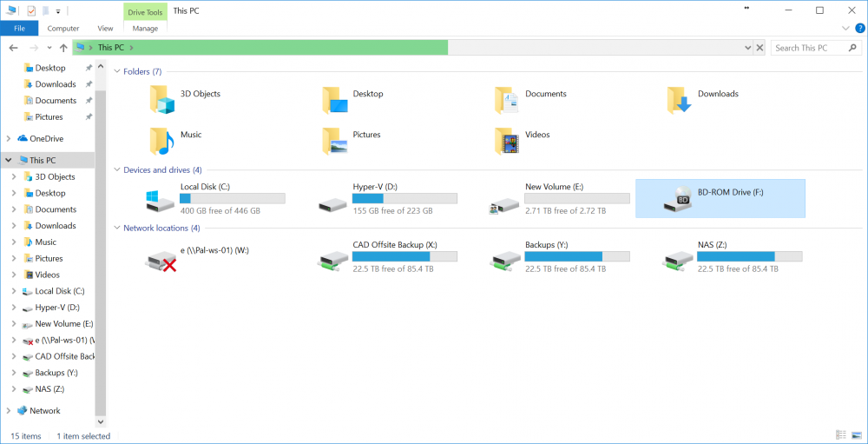The image size is (868, 444).
Task: Expand the path chevron after This PC
Action: click(x=132, y=49)
